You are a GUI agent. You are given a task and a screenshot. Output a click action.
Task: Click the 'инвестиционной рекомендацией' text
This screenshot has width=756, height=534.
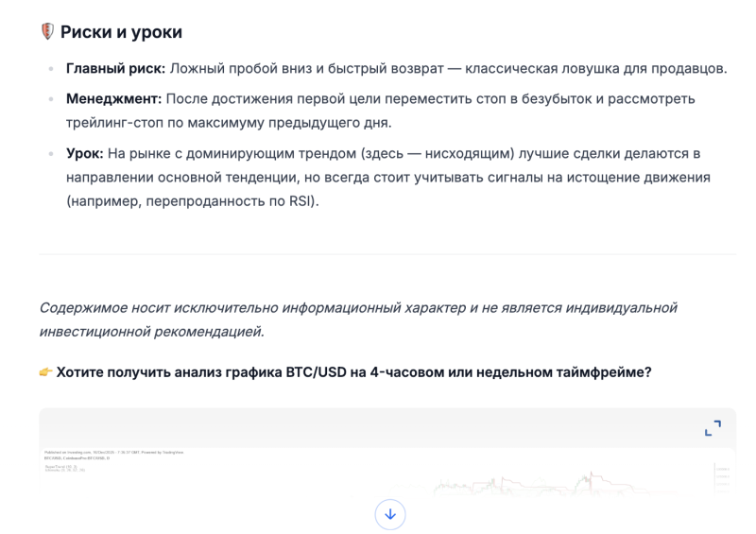[151, 333]
